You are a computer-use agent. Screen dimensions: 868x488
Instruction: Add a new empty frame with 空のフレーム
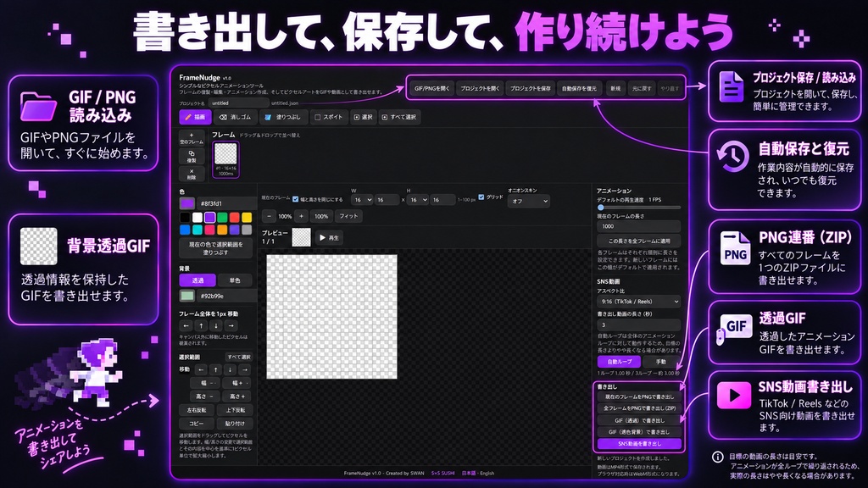coord(192,138)
